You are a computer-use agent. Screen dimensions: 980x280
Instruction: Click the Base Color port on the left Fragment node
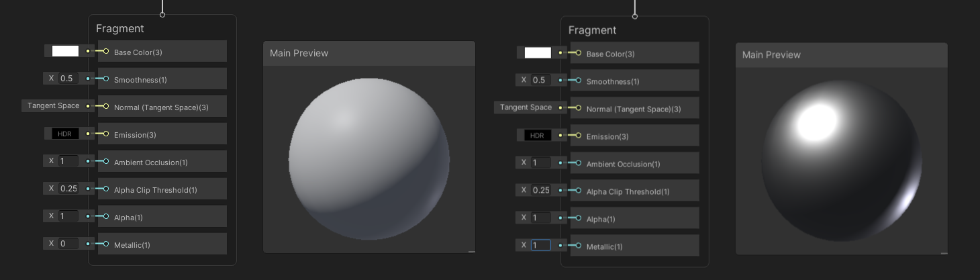pos(106,52)
